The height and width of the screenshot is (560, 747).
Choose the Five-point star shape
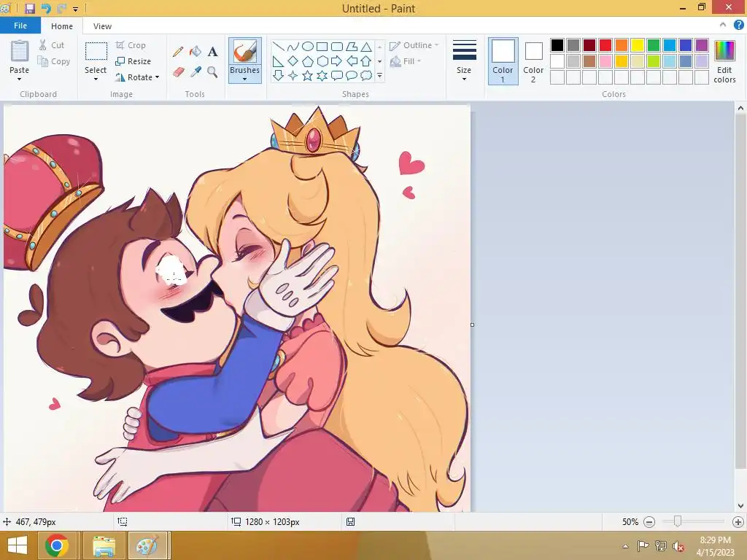click(x=308, y=75)
